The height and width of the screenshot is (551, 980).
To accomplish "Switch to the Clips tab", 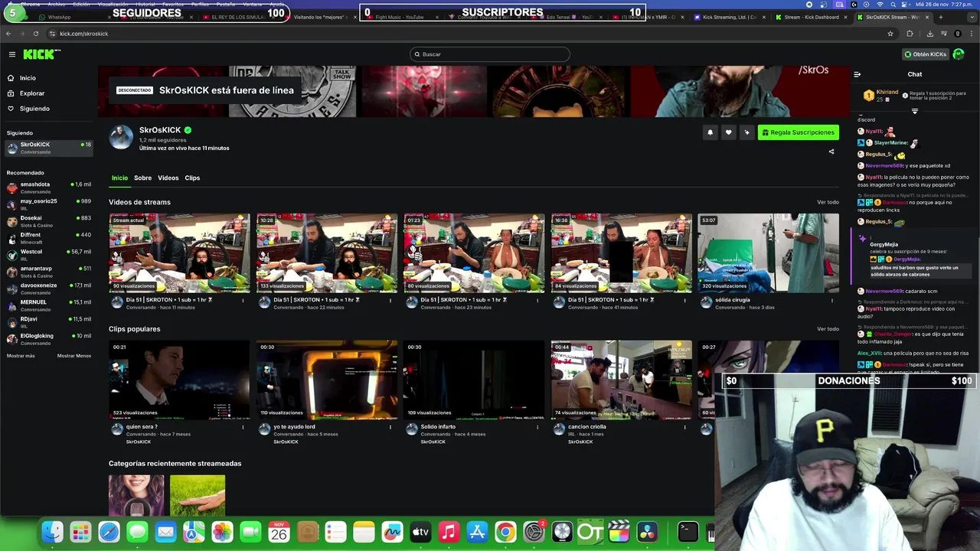I will (x=192, y=178).
